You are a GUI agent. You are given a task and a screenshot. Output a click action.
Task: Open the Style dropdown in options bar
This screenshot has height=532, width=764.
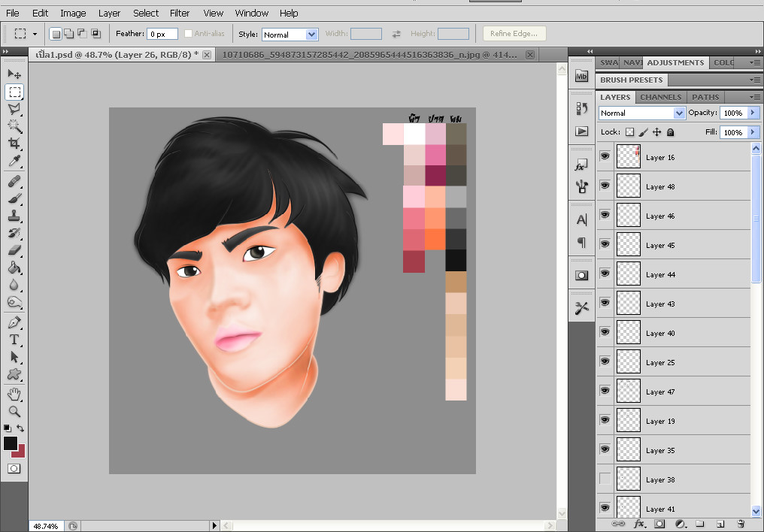(290, 35)
